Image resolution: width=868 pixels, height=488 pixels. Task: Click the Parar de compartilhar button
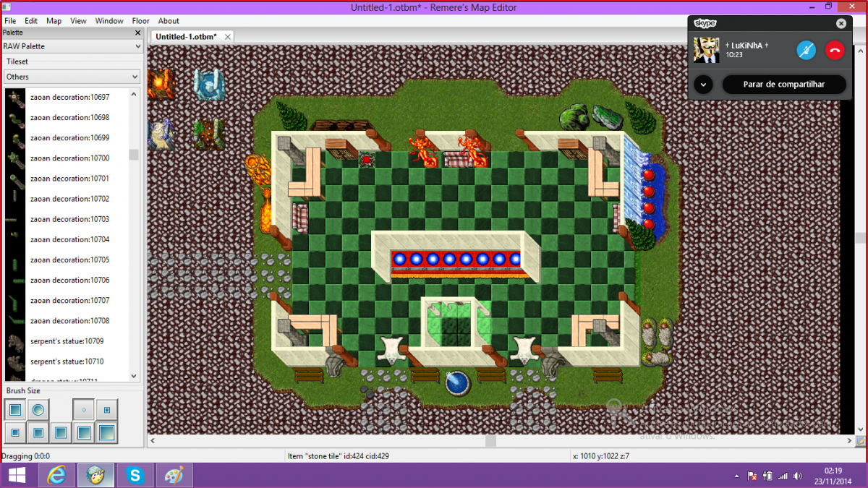tap(784, 85)
